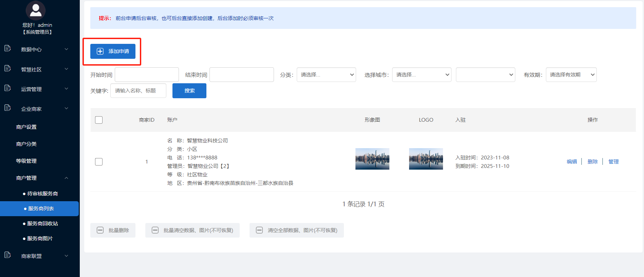Click the 关键字 search input field
This screenshot has height=277, width=644.
tap(138, 91)
